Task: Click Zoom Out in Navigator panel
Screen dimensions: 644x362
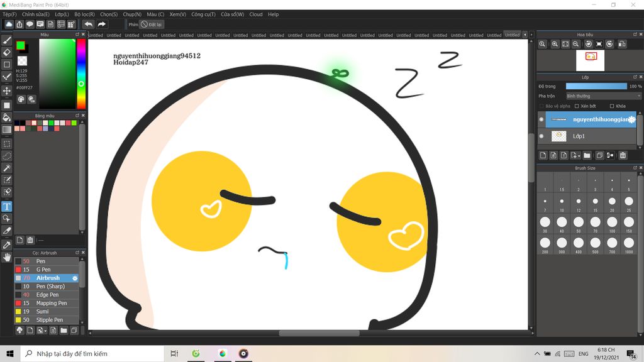Action: (576, 44)
